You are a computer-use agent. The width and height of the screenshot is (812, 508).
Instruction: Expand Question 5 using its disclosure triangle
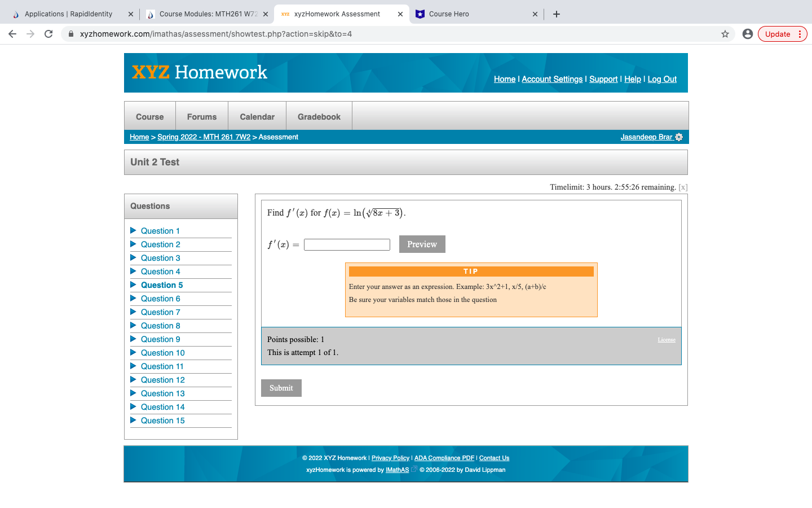click(x=134, y=285)
